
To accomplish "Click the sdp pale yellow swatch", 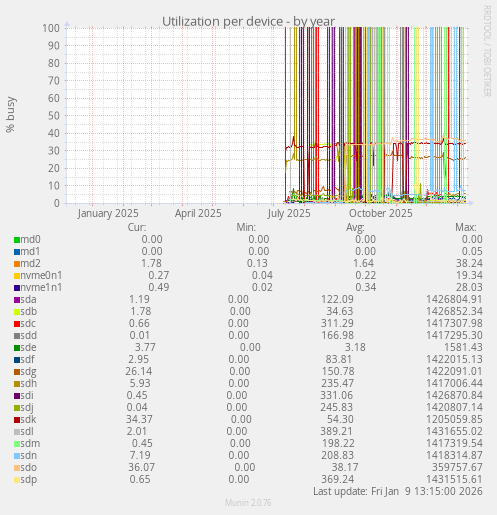I will [17, 480].
